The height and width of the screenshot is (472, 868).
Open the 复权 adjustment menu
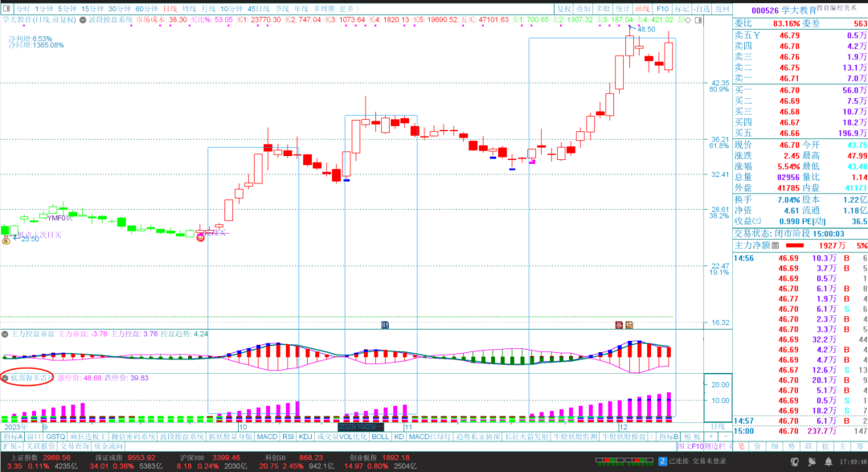pos(564,9)
